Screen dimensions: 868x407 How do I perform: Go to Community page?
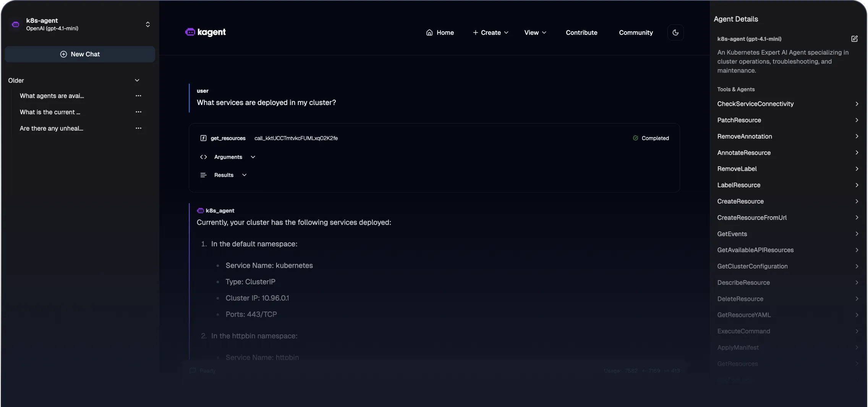coord(636,32)
